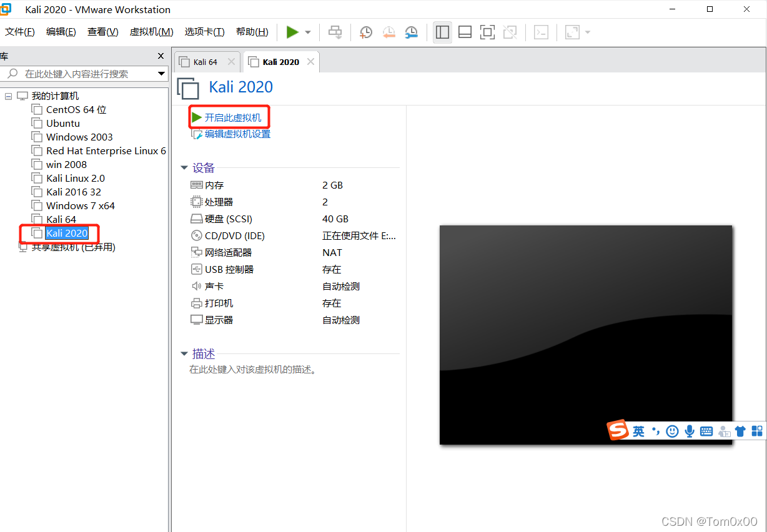This screenshot has width=767, height=532.
Task: Toggle the library sidebar view icon
Action: point(442,32)
